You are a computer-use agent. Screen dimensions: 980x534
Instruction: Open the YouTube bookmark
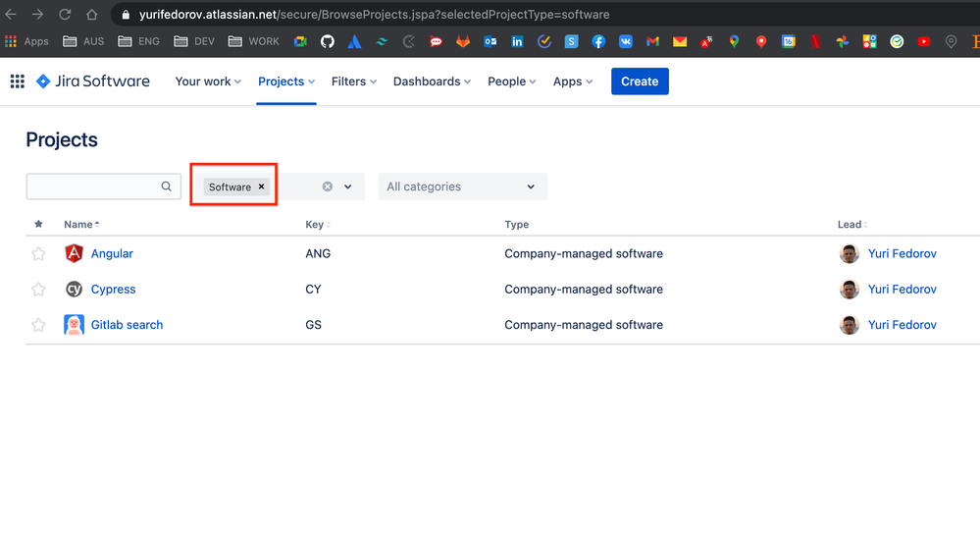coord(924,41)
